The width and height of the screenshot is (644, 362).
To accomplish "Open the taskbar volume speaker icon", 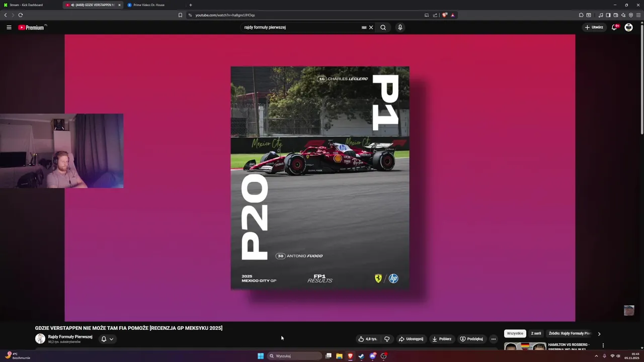I will tap(618, 356).
